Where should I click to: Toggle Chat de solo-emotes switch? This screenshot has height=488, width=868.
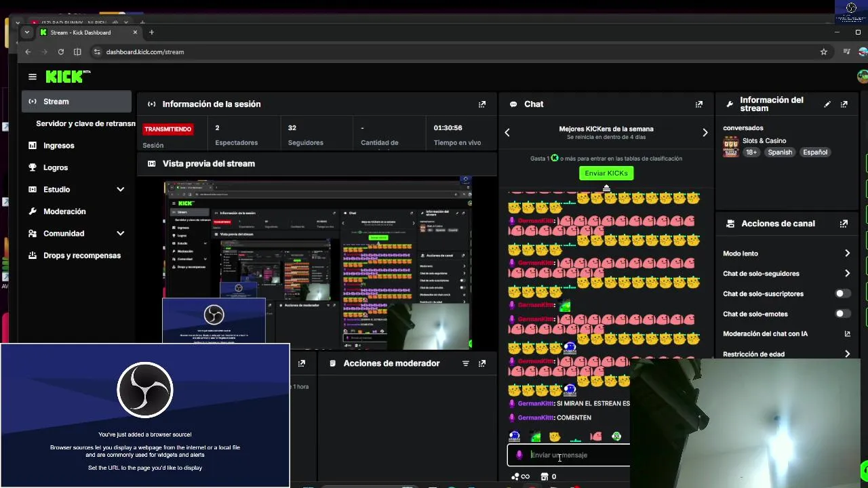coord(842,314)
